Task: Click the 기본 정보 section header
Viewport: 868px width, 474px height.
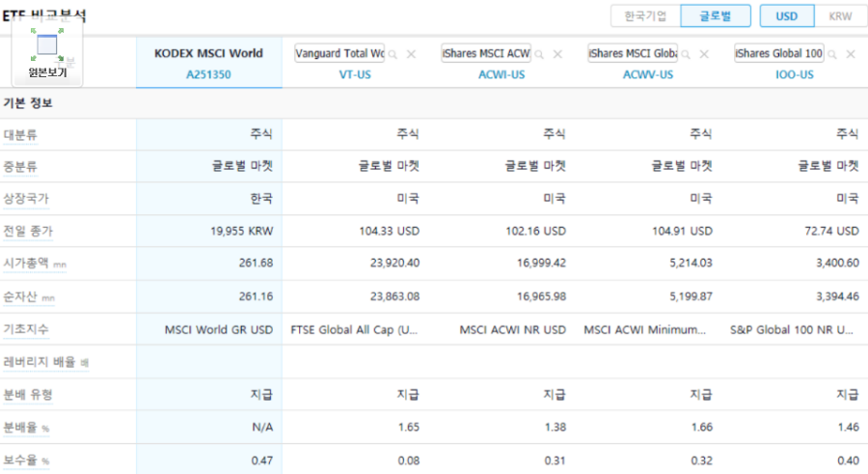Action: point(28,103)
